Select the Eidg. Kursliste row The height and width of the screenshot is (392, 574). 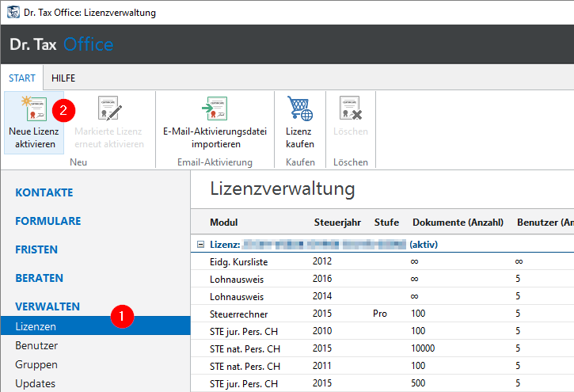382,261
